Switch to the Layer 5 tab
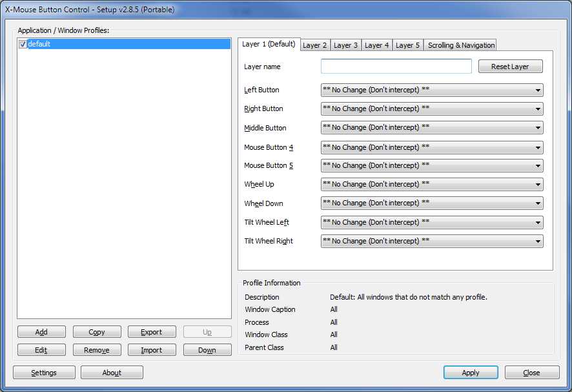 408,45
